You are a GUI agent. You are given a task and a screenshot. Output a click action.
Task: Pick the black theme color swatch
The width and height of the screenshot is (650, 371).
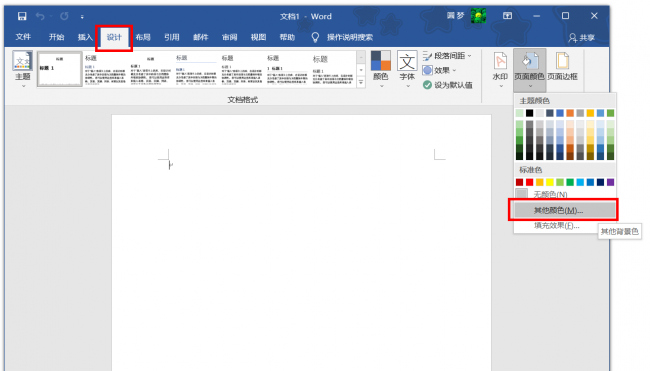[529, 113]
